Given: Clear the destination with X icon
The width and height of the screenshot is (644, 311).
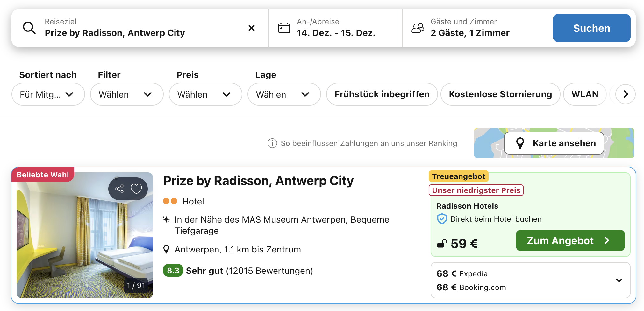Looking at the screenshot, I should (251, 28).
